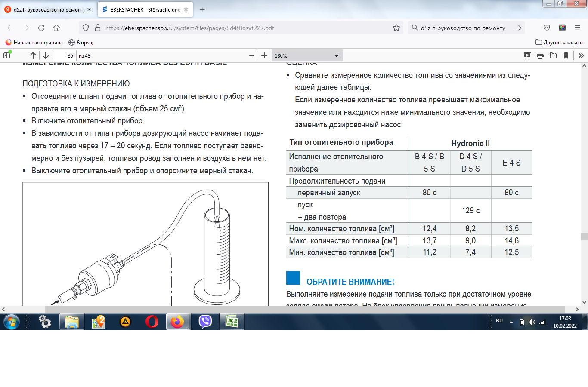Image resolution: width=588 pixels, height=387 pixels.
Task: Open the 'Начальная страница' bookmark
Action: [34, 43]
